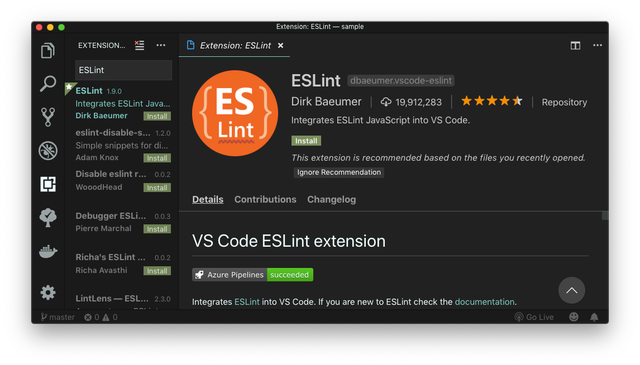The image size is (640, 365).
Task: Select LintLens — ESL... extension entry
Action: coord(122,301)
